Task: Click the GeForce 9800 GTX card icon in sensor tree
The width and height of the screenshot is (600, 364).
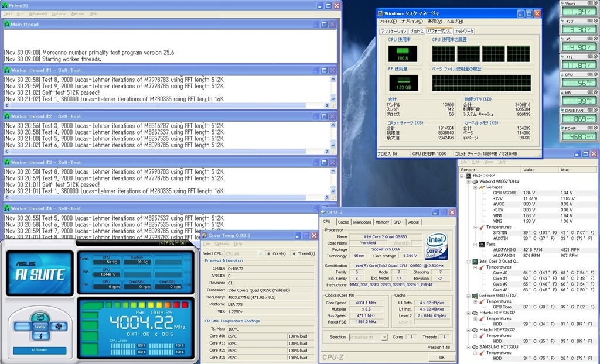Action: pos(475,296)
